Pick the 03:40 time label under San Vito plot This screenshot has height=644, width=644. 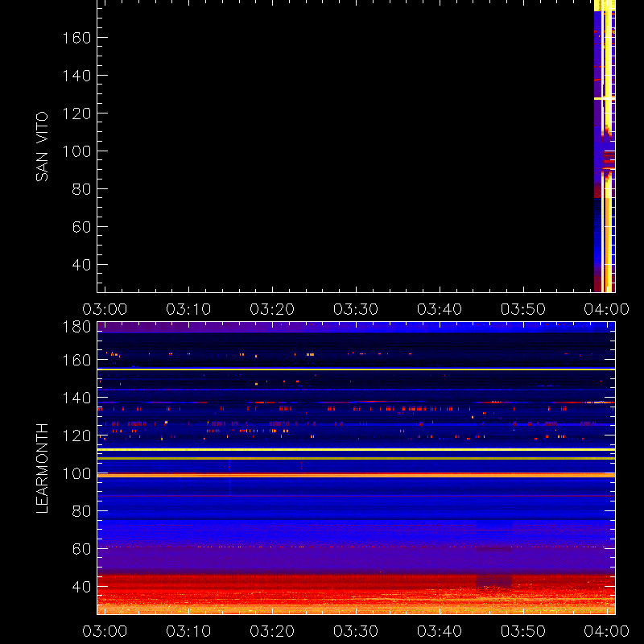coord(440,309)
